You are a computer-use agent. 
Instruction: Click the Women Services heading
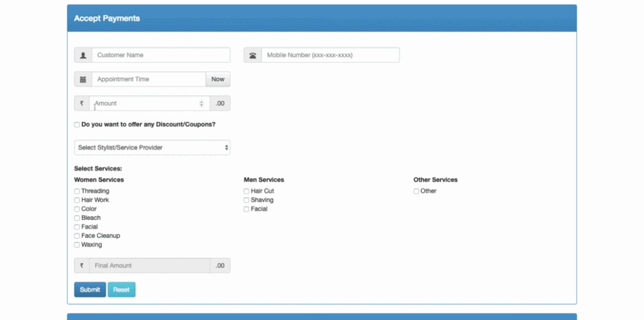(99, 180)
